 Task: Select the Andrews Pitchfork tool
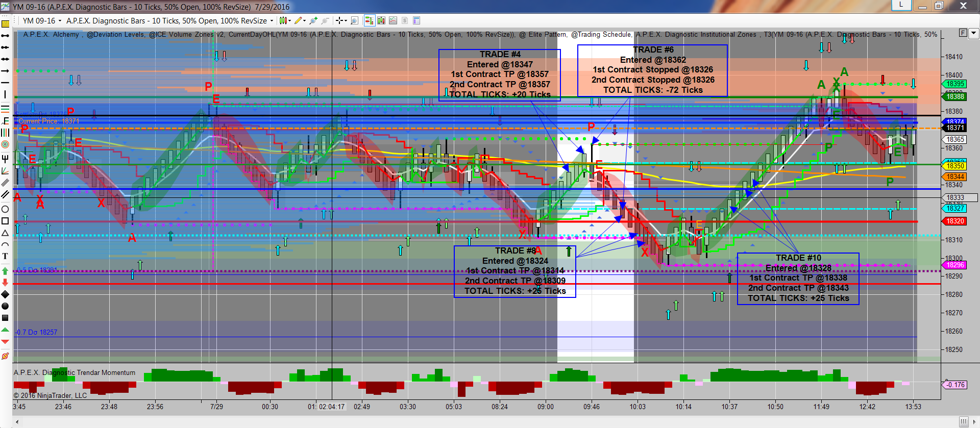pyautogui.click(x=5, y=159)
